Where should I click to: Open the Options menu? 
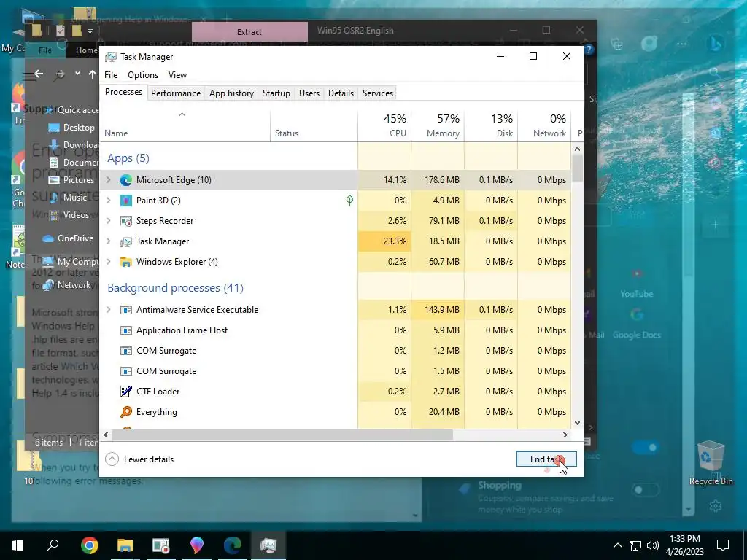[x=143, y=75]
